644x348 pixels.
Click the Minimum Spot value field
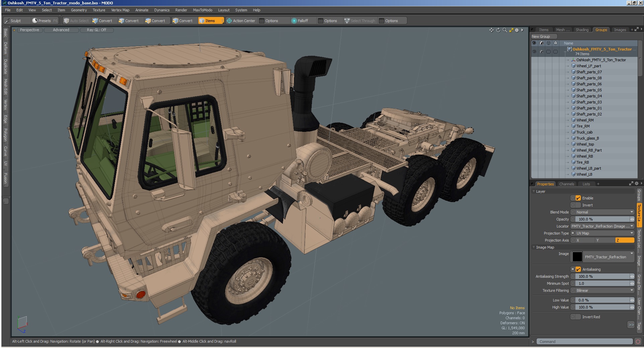605,283
